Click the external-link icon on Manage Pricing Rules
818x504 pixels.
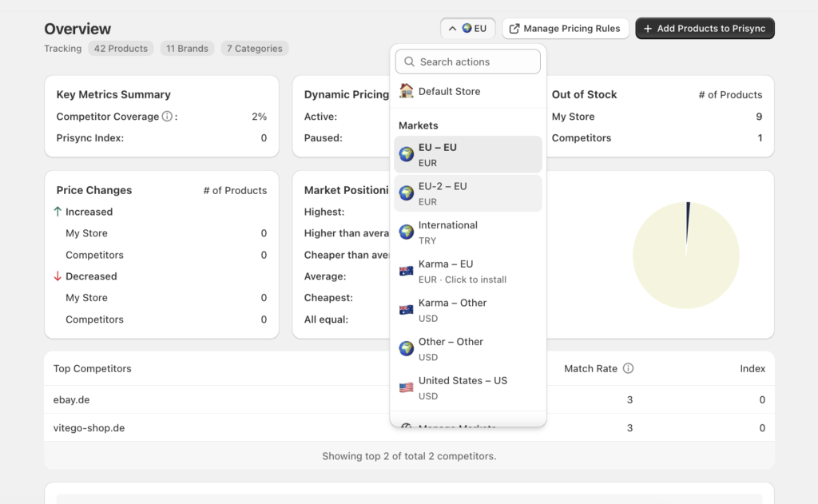pyautogui.click(x=514, y=29)
